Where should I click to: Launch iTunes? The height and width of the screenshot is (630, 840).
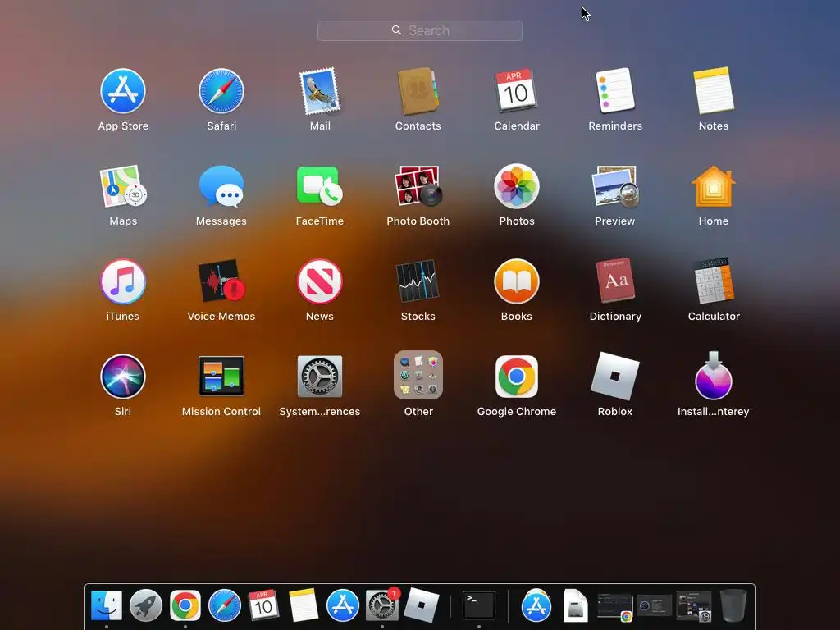pos(123,282)
